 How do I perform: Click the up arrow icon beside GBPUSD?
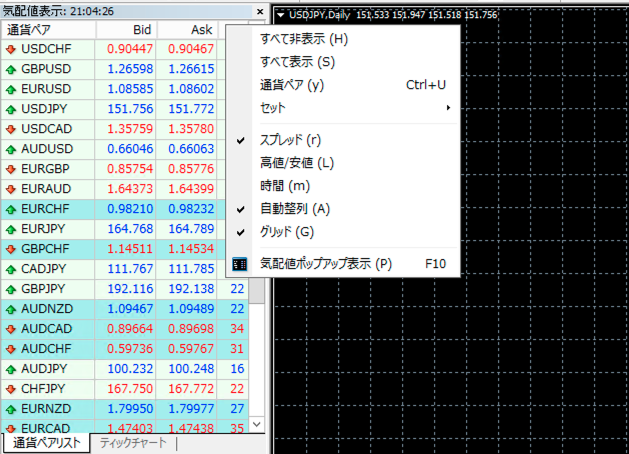click(x=11, y=69)
